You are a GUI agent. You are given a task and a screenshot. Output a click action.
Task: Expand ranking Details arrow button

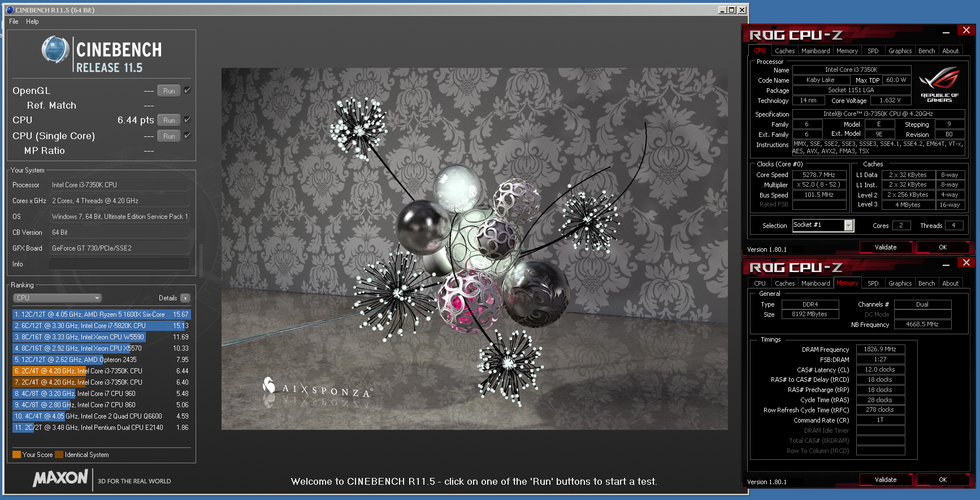tap(185, 298)
